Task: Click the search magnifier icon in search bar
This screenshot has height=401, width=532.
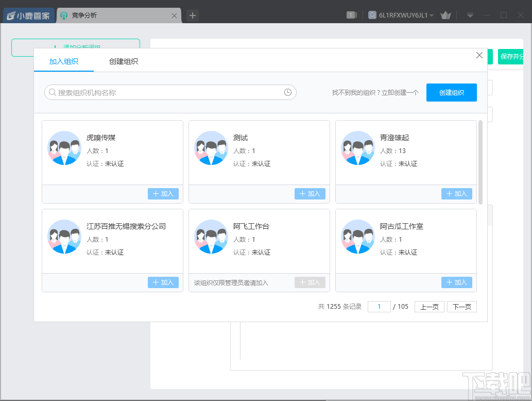Action: (x=53, y=92)
